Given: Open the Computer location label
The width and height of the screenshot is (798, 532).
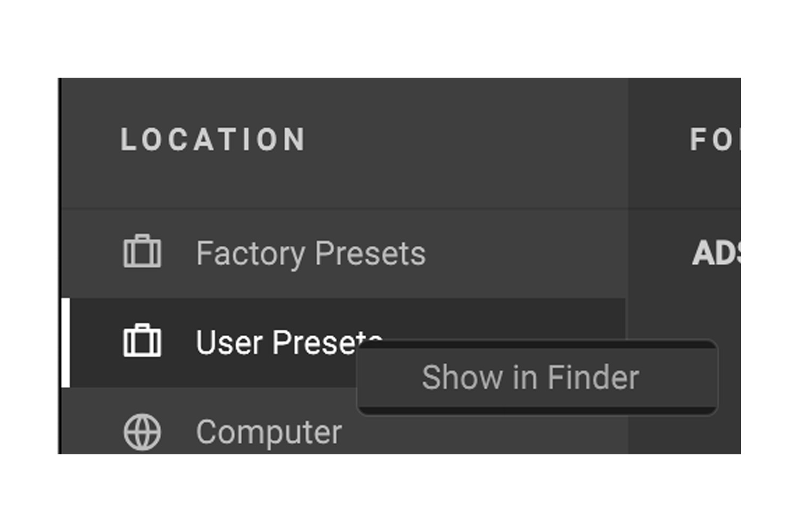Looking at the screenshot, I should (x=269, y=432).
